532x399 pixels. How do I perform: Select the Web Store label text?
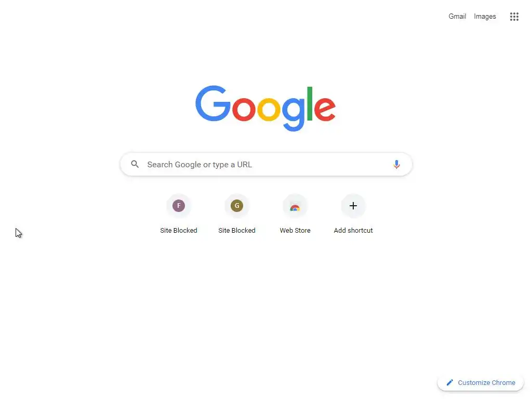click(x=295, y=230)
